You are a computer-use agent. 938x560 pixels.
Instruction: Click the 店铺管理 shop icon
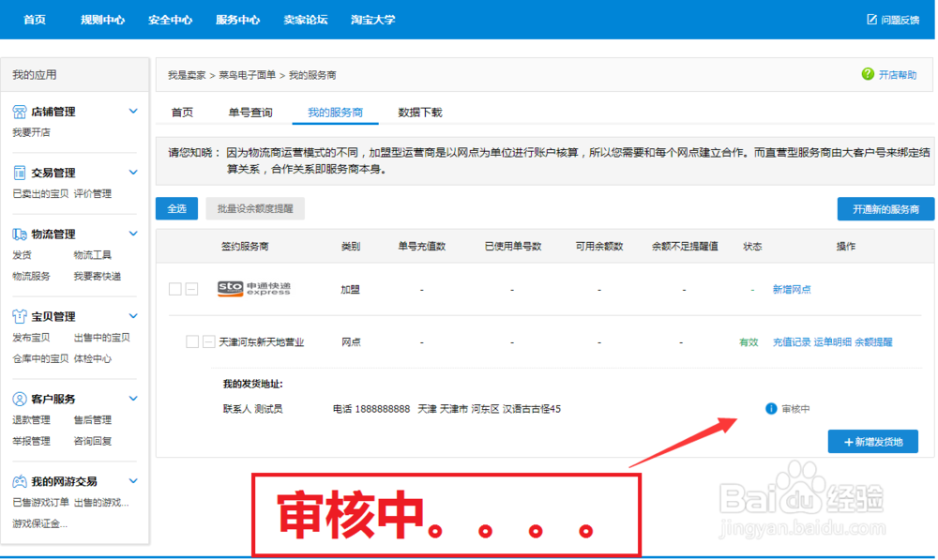click(20, 112)
